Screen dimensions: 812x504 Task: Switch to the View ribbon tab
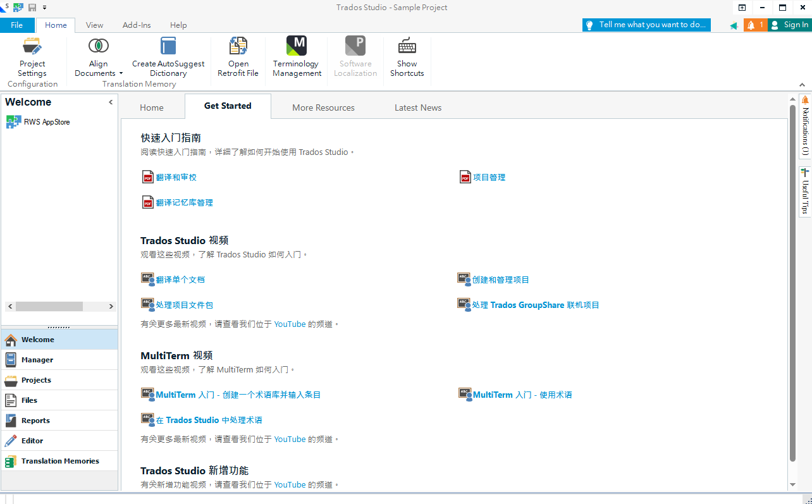pyautogui.click(x=94, y=25)
